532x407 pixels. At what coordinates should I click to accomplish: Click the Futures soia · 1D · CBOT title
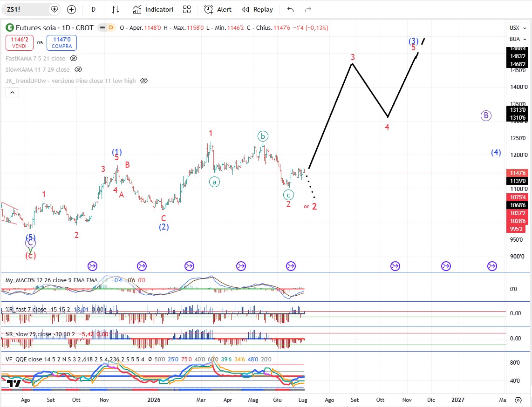(x=55, y=28)
